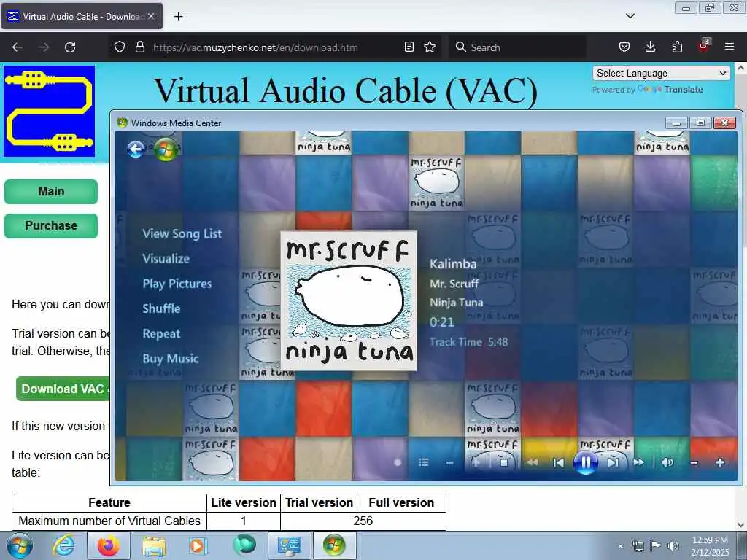Viewport: 747px width, 560px height.
Task: Skip to previous track in Media Center
Action: tap(558, 462)
